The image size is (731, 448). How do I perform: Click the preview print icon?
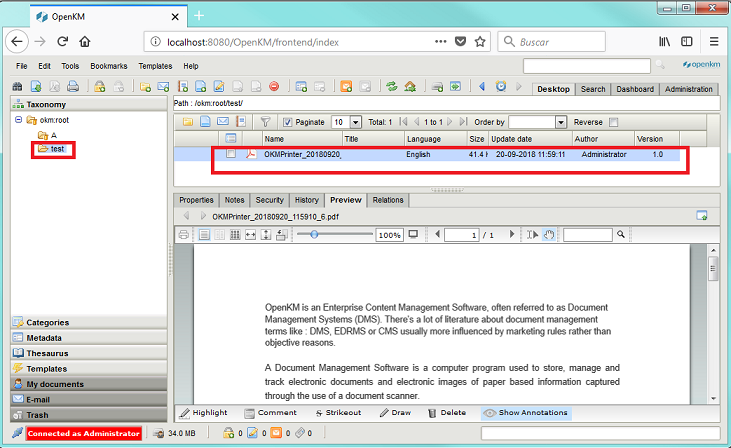point(183,234)
